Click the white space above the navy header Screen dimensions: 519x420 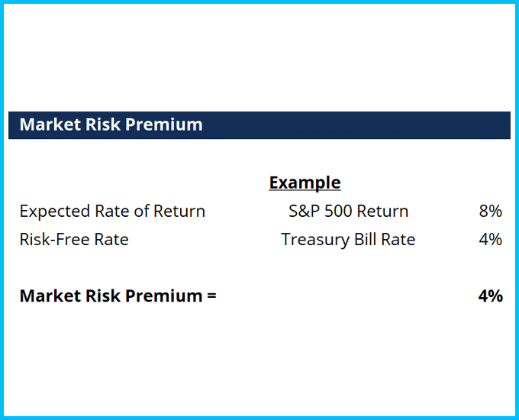[x=259, y=61]
